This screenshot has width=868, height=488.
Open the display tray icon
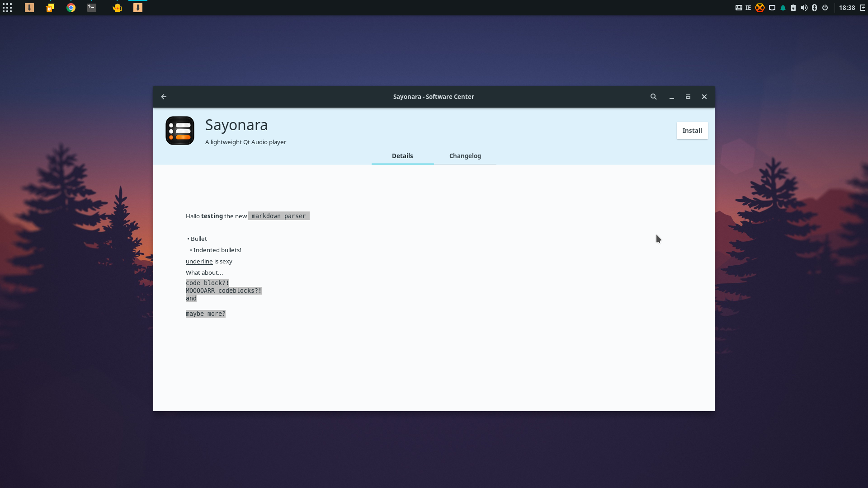772,8
